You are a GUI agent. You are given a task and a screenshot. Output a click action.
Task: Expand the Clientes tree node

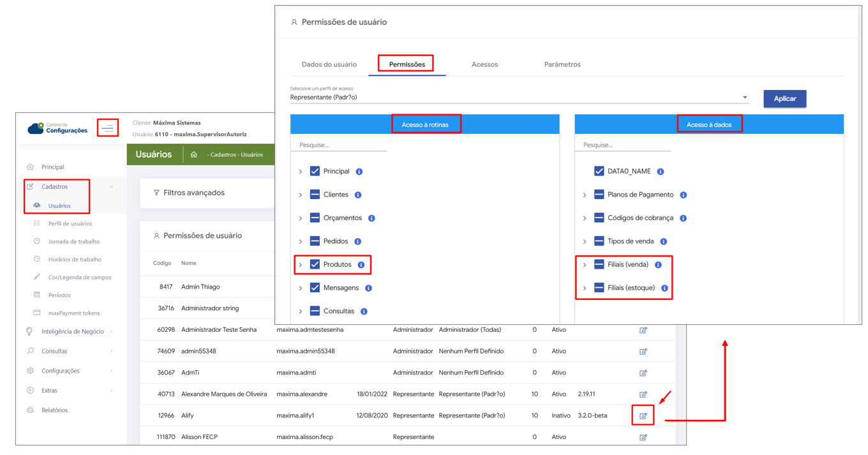pyautogui.click(x=301, y=195)
